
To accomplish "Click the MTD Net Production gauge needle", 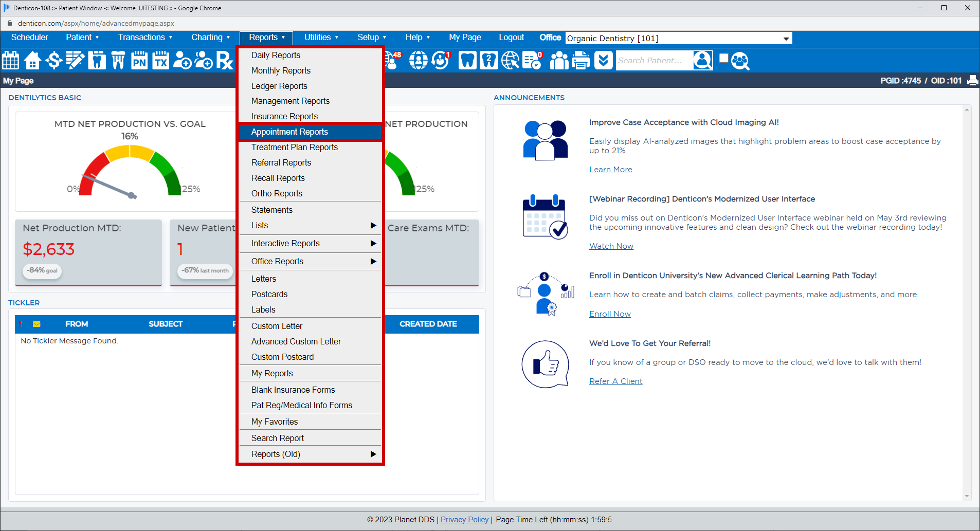I will (x=109, y=186).
